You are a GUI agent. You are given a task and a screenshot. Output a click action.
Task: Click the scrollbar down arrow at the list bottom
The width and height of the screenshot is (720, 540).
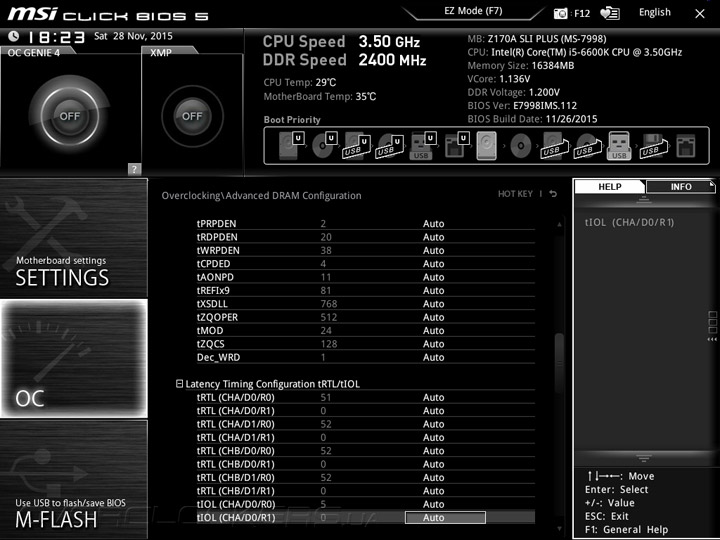pos(559,529)
